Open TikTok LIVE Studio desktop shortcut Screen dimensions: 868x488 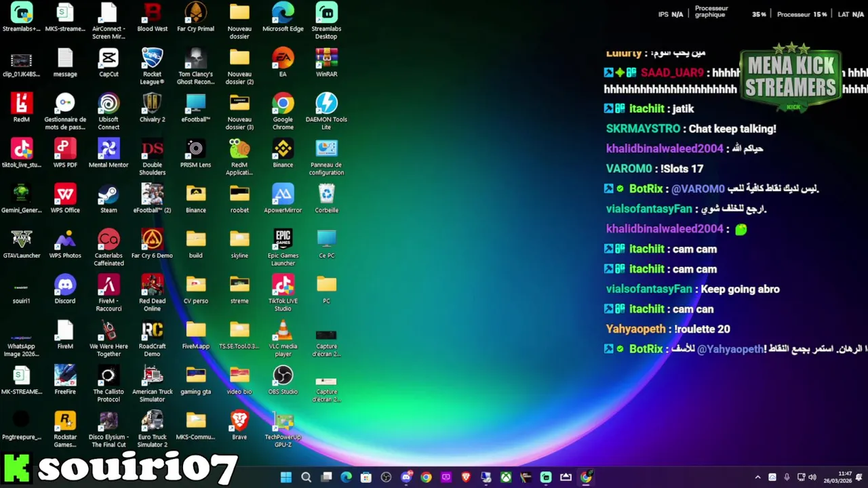pos(283,293)
